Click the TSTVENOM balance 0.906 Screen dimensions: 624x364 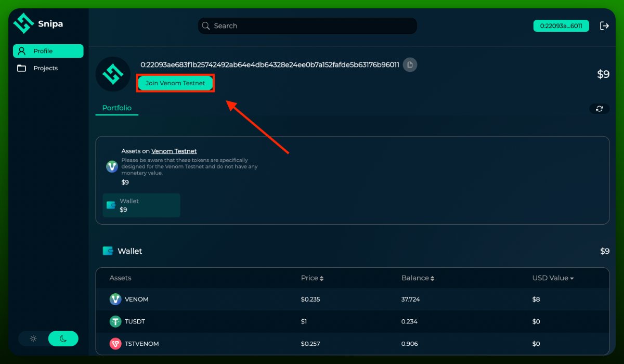point(410,344)
